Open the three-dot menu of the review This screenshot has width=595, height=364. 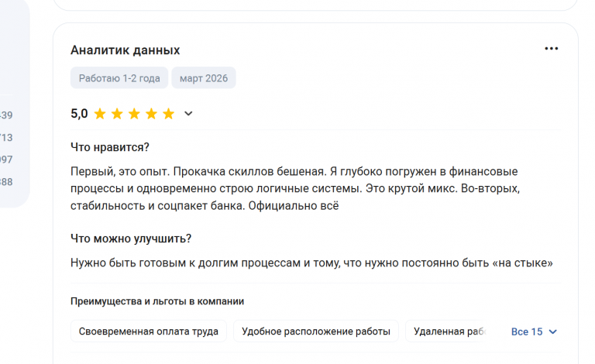click(x=551, y=49)
